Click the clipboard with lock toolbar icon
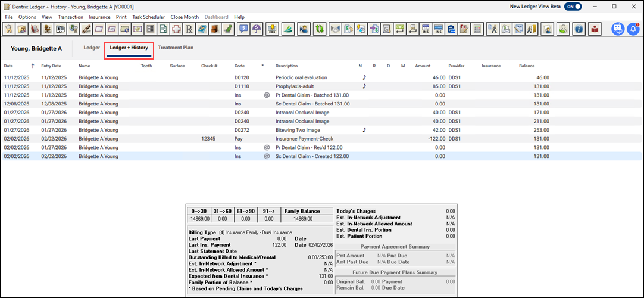Viewport: 644px width, 298px height. (451, 29)
